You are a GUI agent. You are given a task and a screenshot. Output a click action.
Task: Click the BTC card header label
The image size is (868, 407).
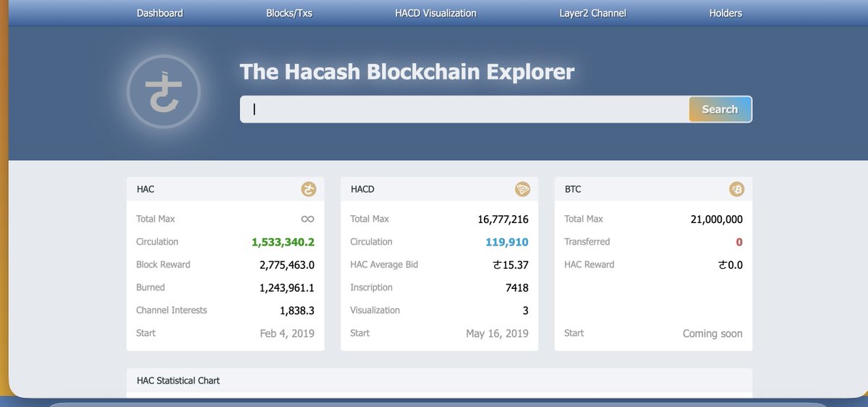pyautogui.click(x=573, y=190)
